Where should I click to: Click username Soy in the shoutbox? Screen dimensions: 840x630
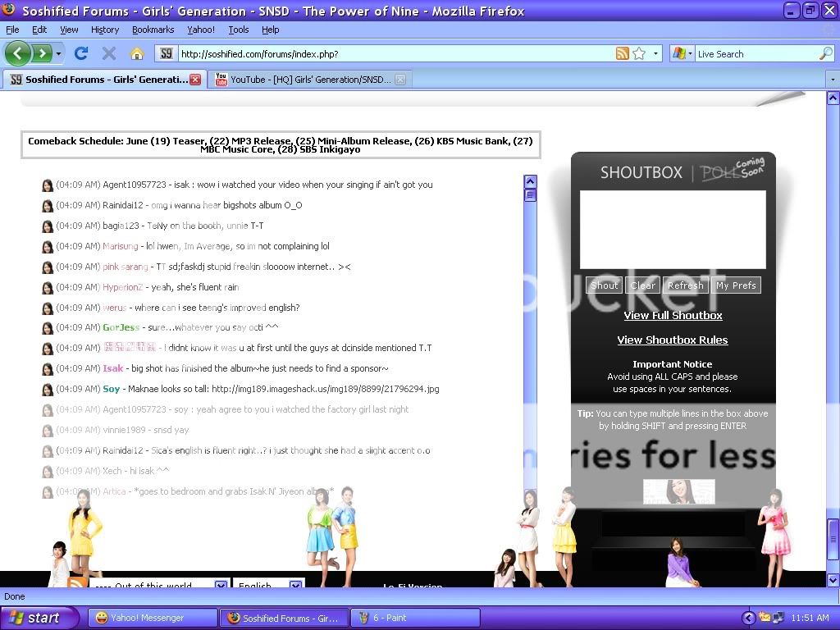[x=111, y=389]
